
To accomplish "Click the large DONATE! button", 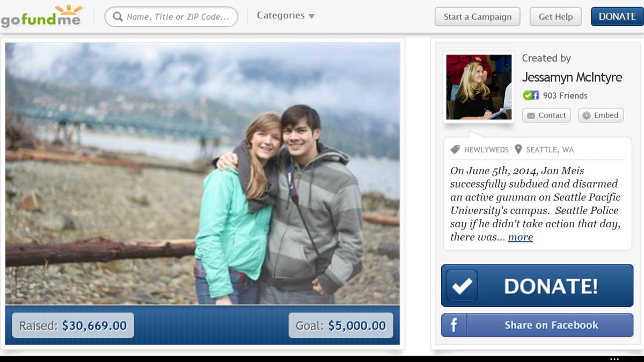I will coord(537,285).
